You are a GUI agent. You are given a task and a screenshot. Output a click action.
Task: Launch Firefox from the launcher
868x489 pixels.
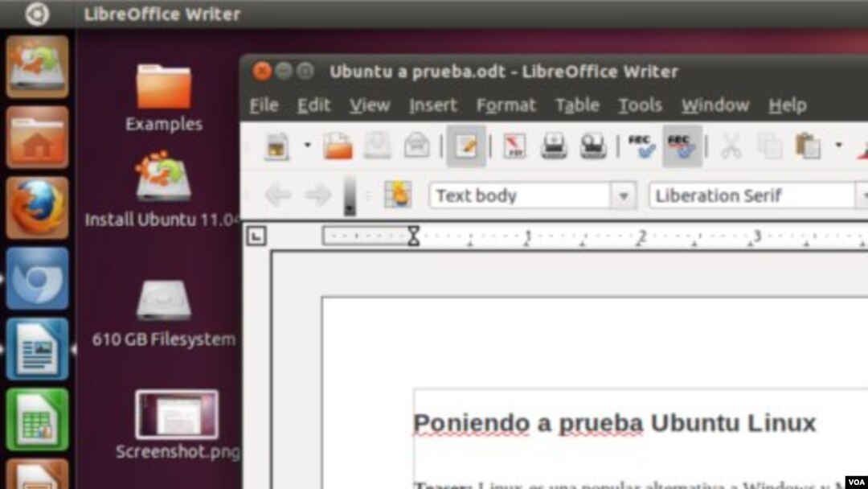click(37, 208)
